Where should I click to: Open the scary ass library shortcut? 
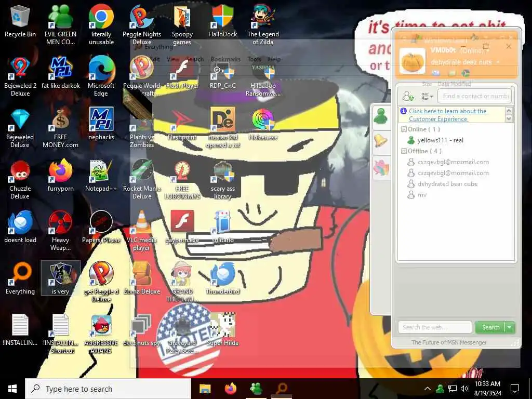(223, 180)
